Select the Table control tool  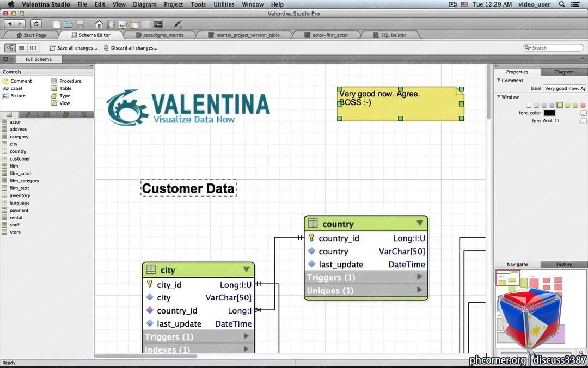(62, 89)
